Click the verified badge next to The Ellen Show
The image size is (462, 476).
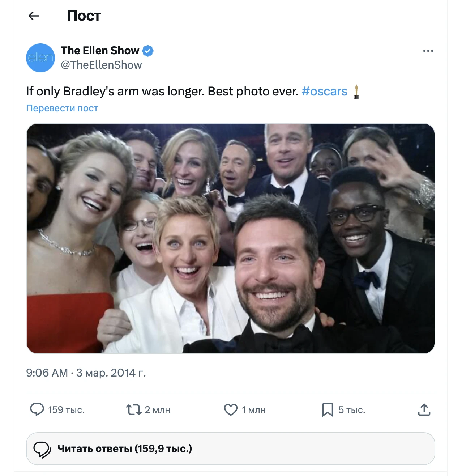(x=149, y=51)
